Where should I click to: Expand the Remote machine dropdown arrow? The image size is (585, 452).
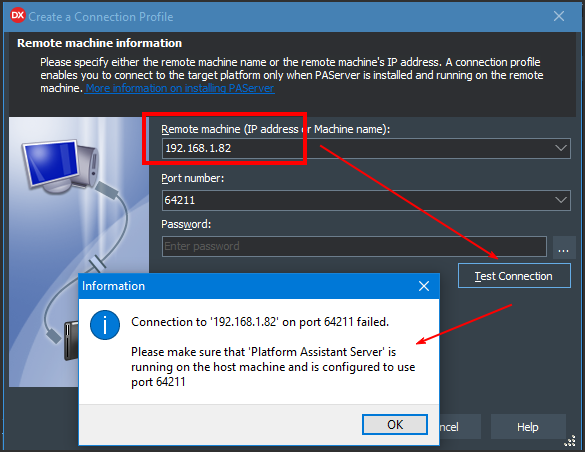pyautogui.click(x=560, y=148)
